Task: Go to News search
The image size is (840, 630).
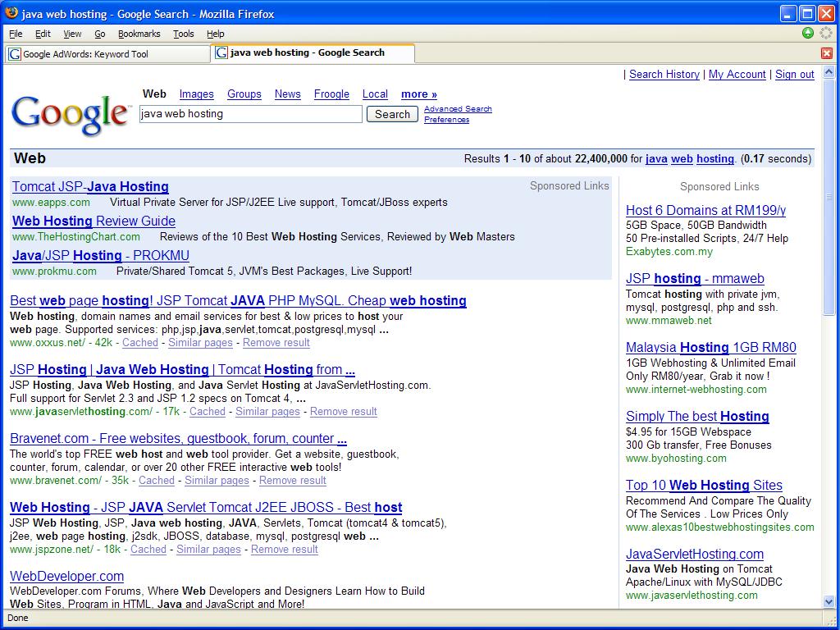Action: tap(288, 94)
